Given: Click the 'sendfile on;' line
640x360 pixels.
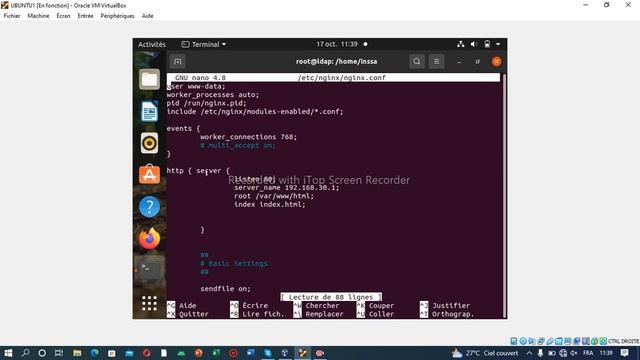Looking at the screenshot, I should (225, 289).
